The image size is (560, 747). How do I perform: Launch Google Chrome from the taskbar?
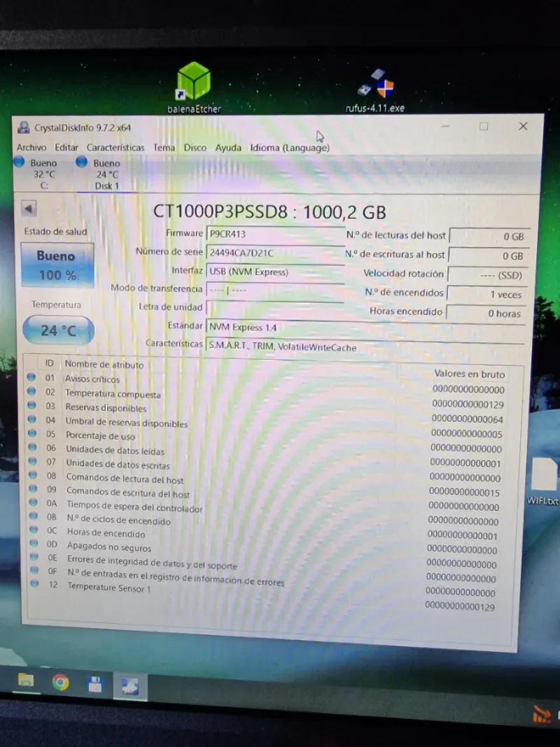pyautogui.click(x=60, y=683)
